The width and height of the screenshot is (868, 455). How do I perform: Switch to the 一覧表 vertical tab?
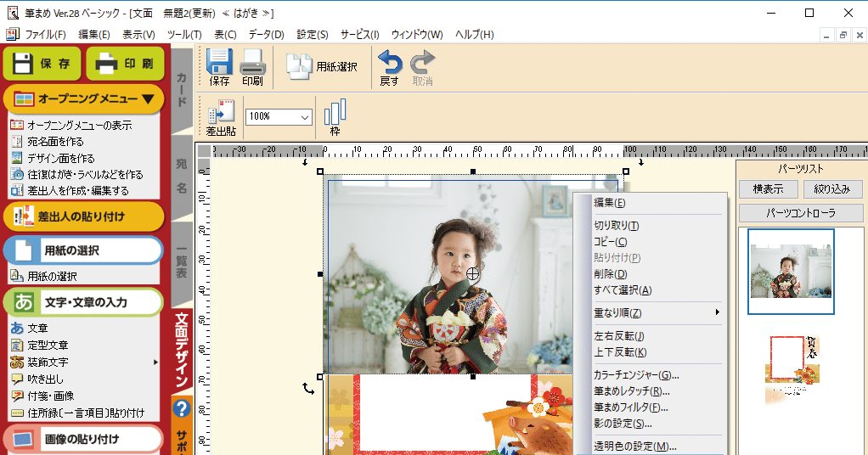[182, 263]
